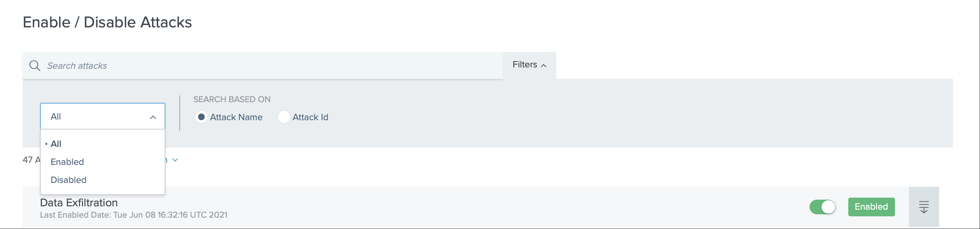980x229 pixels.
Task: Click the Attack Id label text
Action: [310, 118]
